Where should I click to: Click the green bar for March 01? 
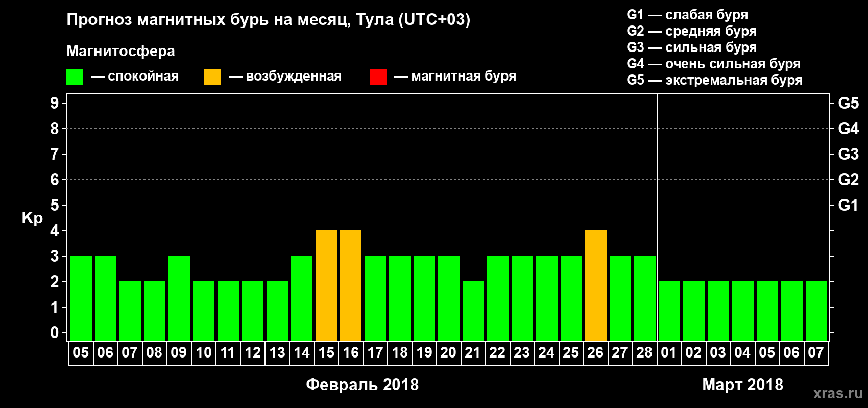tap(669, 311)
